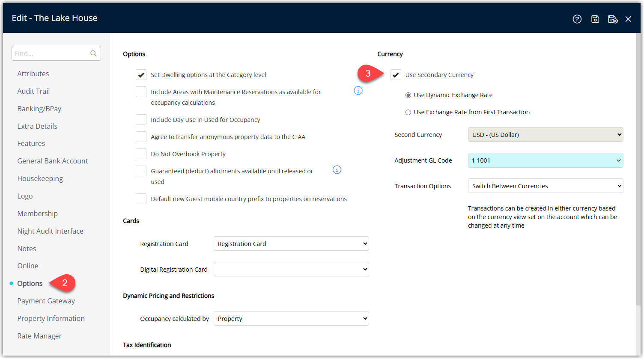The image size is (644, 359).
Task: Select Extra Details in sidebar
Action: pyautogui.click(x=37, y=126)
